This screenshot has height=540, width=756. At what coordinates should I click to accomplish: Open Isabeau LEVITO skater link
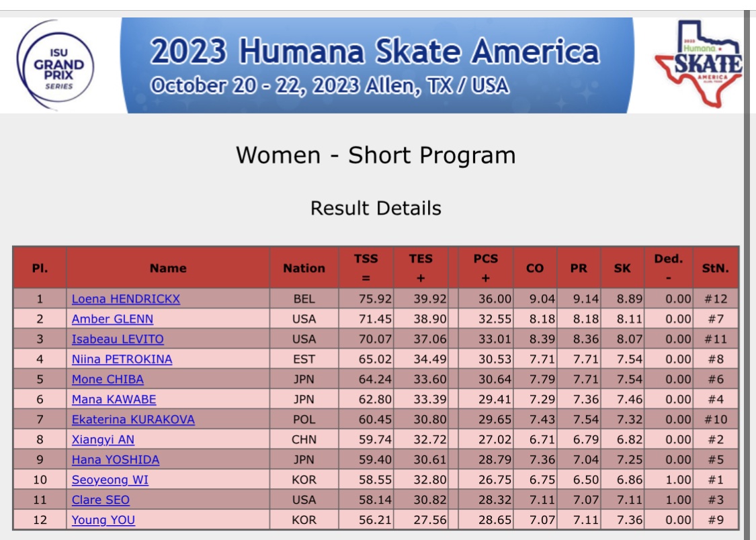118,339
